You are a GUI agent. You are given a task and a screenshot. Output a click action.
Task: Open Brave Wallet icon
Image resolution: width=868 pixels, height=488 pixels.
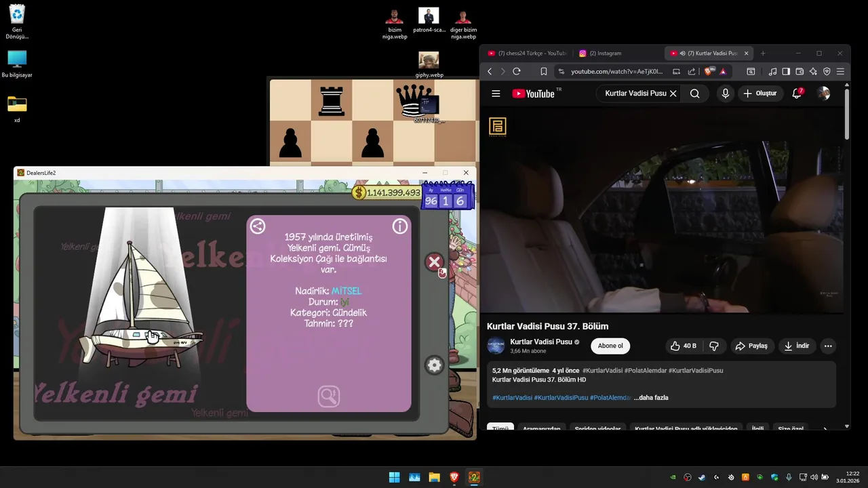pos(800,71)
